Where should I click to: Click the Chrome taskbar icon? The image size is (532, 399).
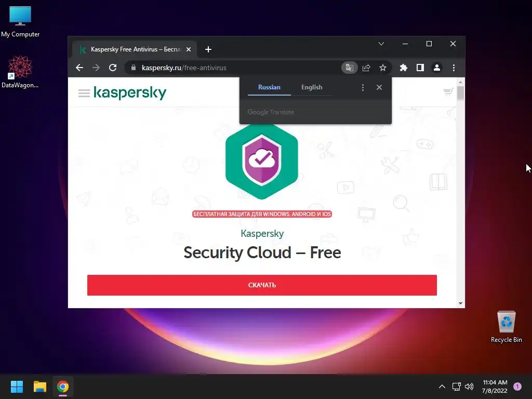(x=63, y=387)
